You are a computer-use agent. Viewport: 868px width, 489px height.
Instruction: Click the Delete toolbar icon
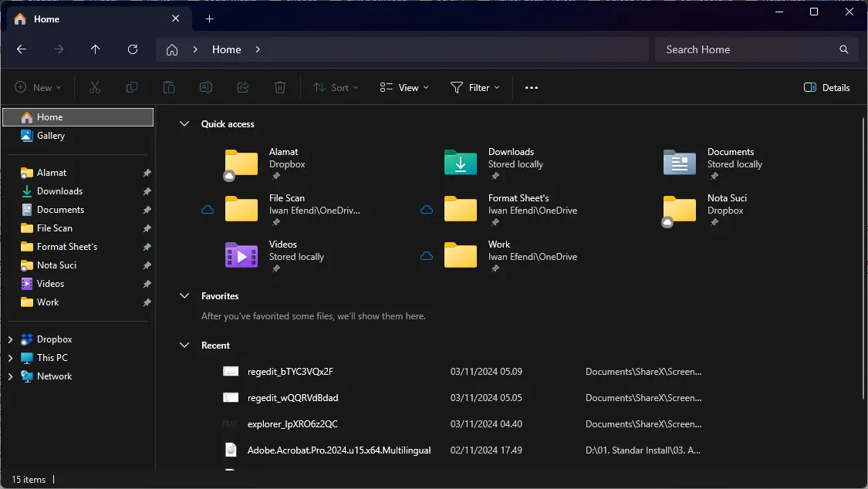pyautogui.click(x=279, y=87)
